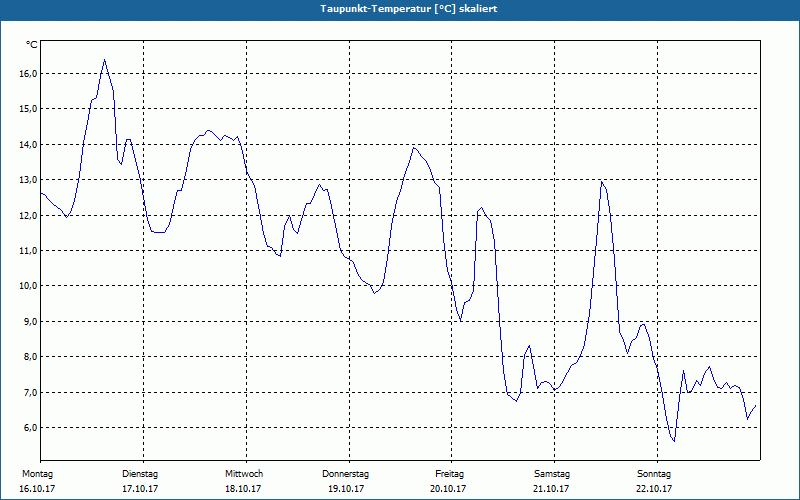Screen dimensions: 800x500
Task: Click the 14,0 y-axis label
Action: (29, 144)
